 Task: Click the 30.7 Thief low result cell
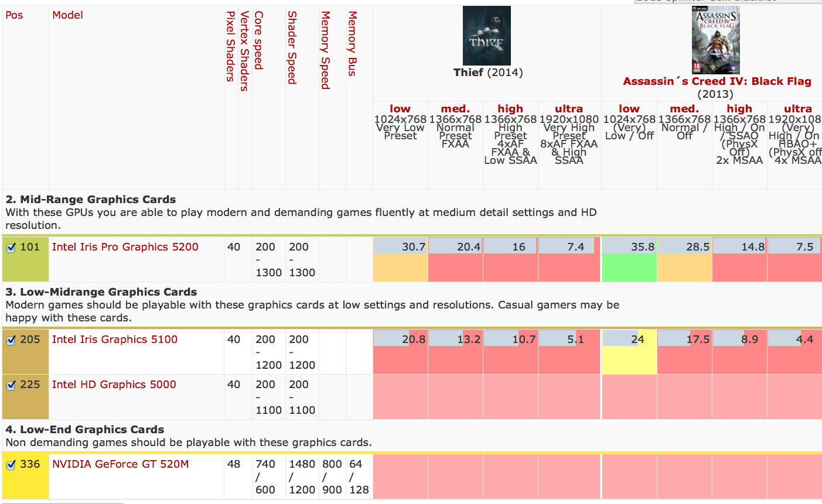tap(400, 259)
